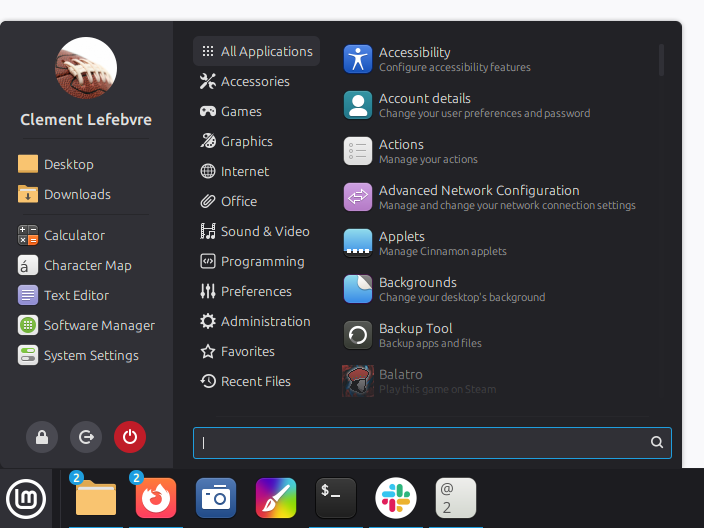
Task: Click the Linux Mint menu button
Action: pyautogui.click(x=26, y=497)
